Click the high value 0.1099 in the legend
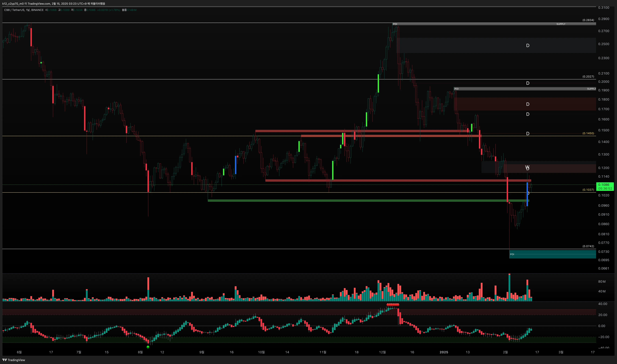 pyautogui.click(x=65, y=10)
